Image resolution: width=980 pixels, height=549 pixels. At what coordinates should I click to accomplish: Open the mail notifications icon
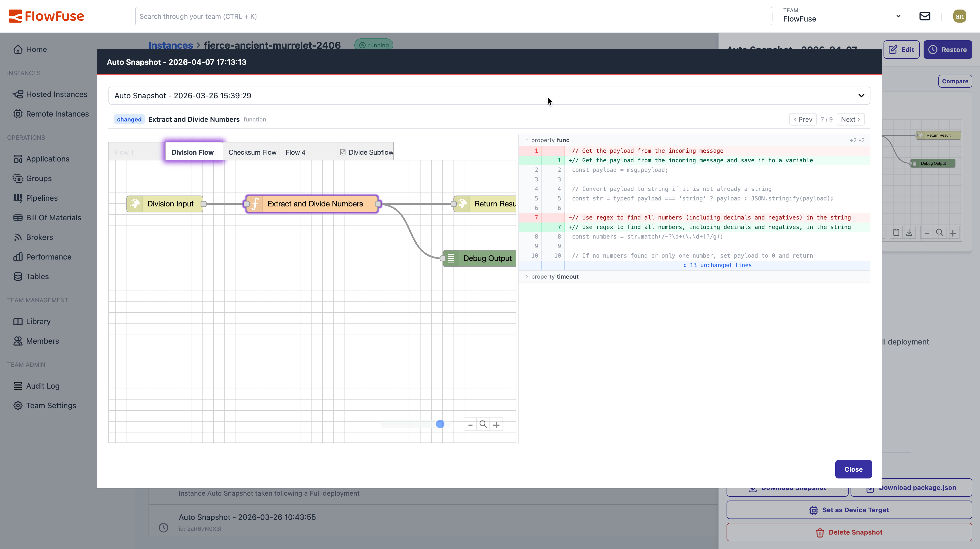coord(924,16)
